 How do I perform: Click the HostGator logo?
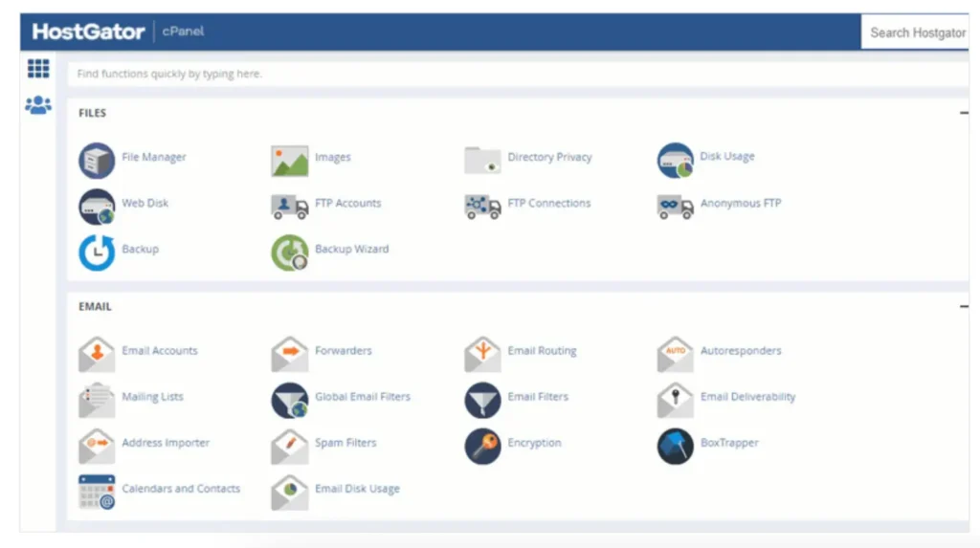pos(88,32)
